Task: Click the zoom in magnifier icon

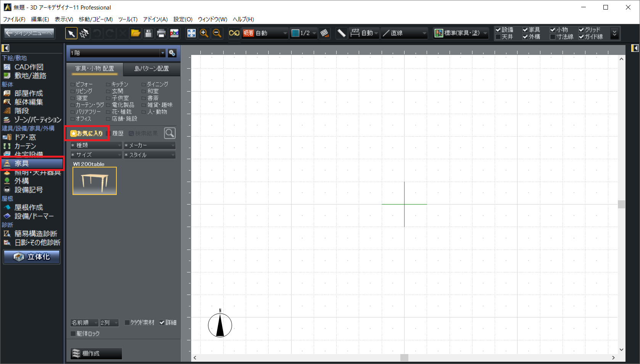Action: (204, 34)
